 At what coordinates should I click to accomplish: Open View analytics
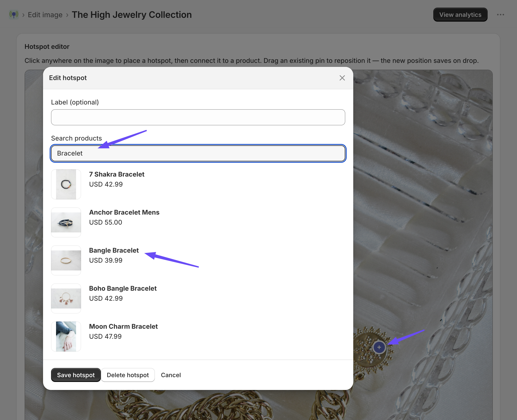click(460, 15)
